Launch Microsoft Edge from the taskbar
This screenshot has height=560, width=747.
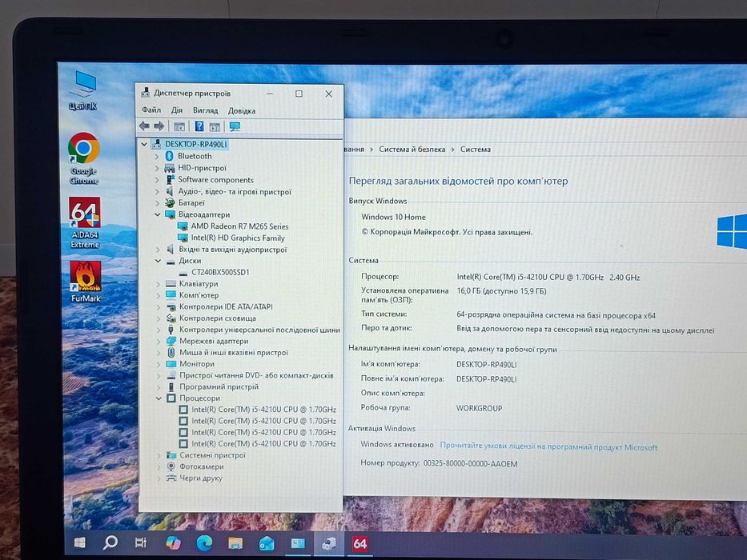(204, 543)
